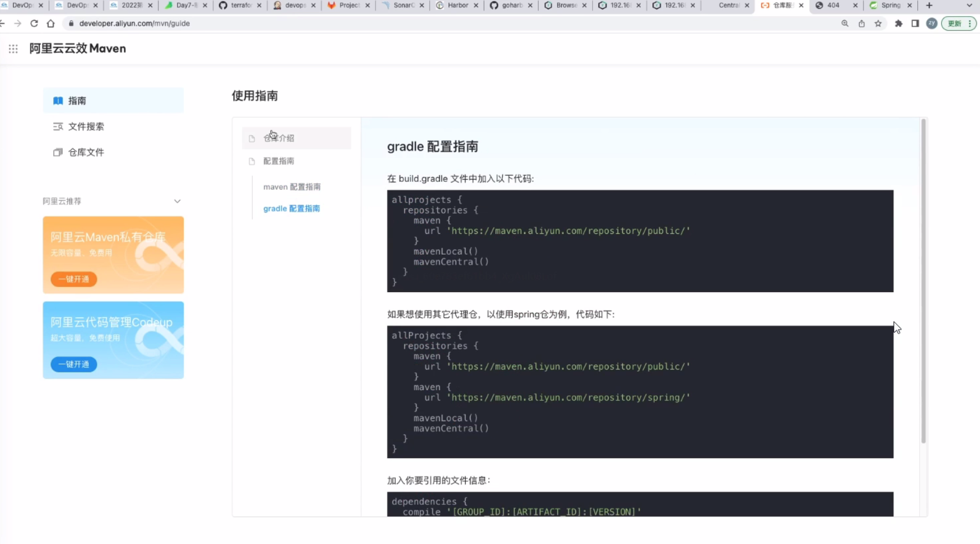Click the 文件搜索 search icon
The image size is (980, 544).
(x=58, y=126)
